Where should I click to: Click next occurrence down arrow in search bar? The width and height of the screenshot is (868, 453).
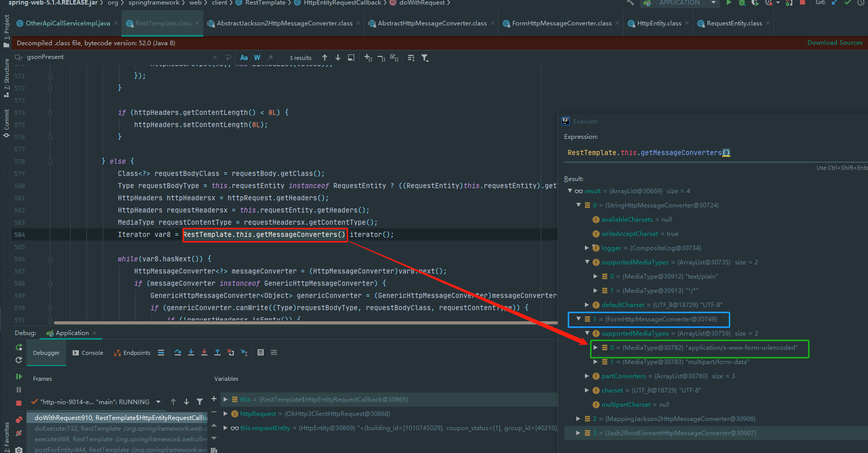click(338, 57)
